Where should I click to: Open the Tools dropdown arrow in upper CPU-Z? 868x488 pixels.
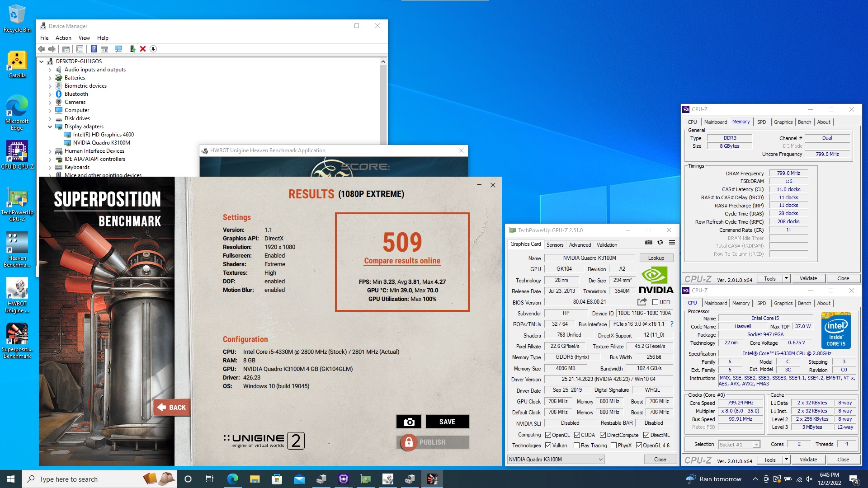[x=786, y=279]
